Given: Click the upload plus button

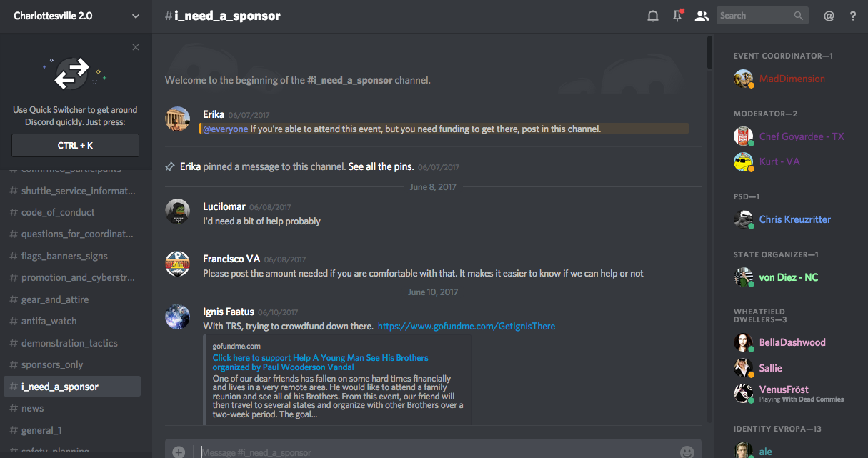Looking at the screenshot, I should coord(179,452).
